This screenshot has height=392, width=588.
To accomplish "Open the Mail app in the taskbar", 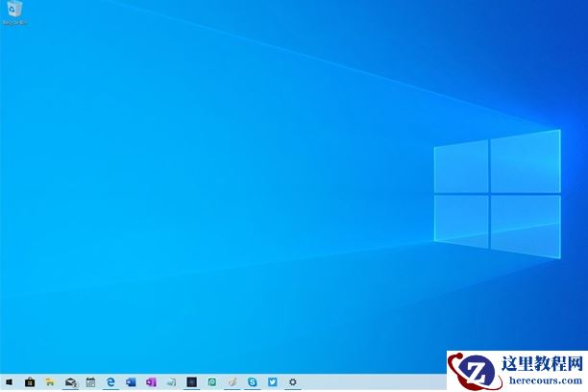I will (x=70, y=382).
